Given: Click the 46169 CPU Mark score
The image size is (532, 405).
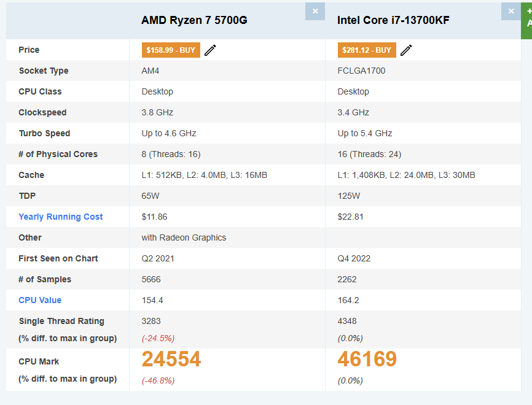Looking at the screenshot, I should pyautogui.click(x=367, y=359).
